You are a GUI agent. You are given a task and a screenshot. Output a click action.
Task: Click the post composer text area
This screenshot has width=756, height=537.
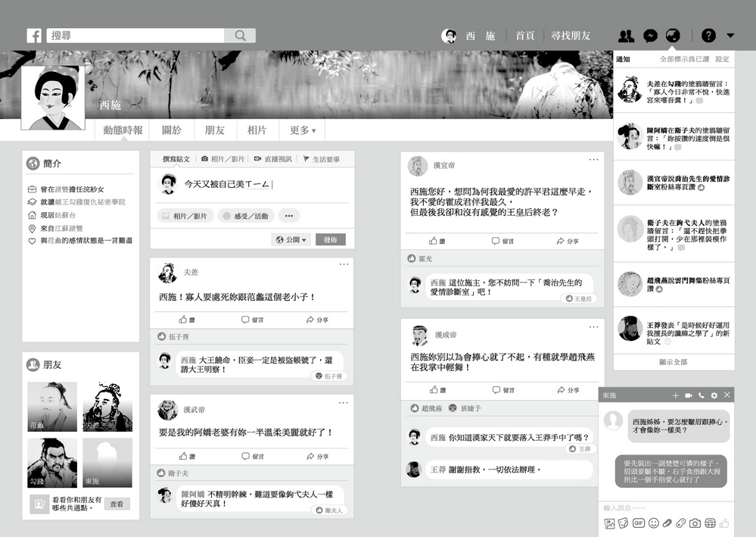(252, 184)
